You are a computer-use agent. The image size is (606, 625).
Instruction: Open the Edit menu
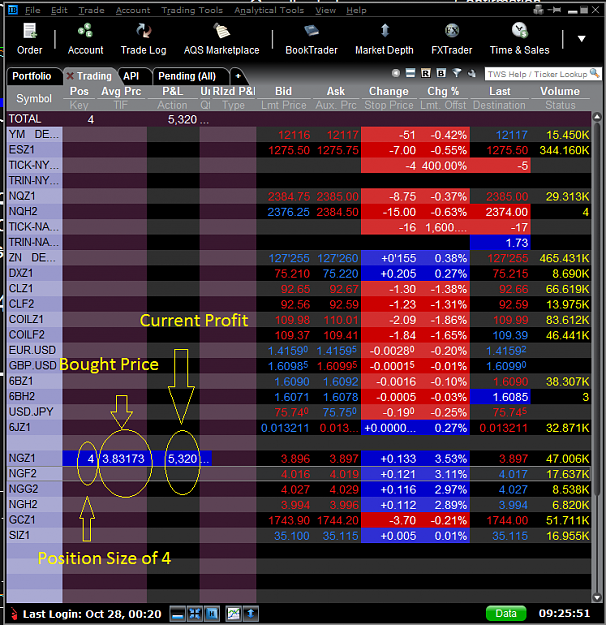pos(59,10)
